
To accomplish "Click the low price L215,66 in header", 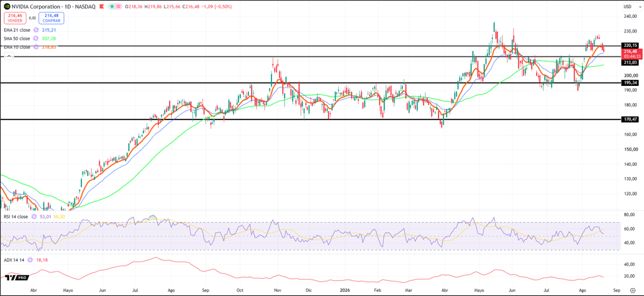I will [x=172, y=6].
